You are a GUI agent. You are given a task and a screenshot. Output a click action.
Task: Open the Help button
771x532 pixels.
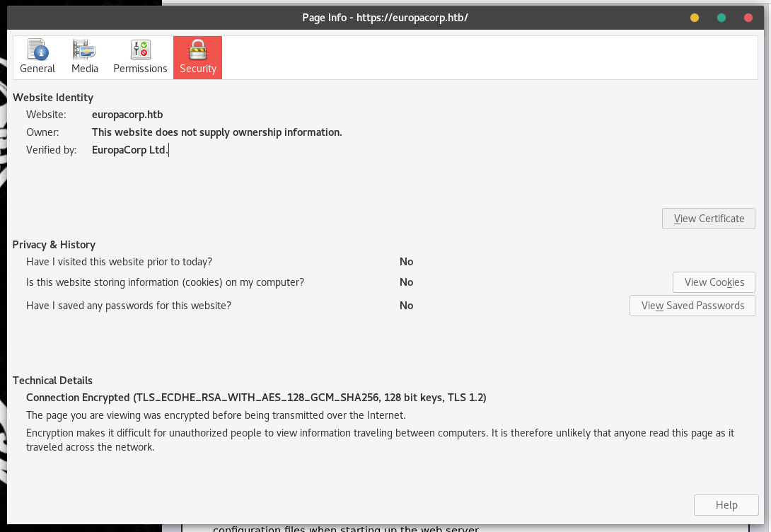click(726, 505)
